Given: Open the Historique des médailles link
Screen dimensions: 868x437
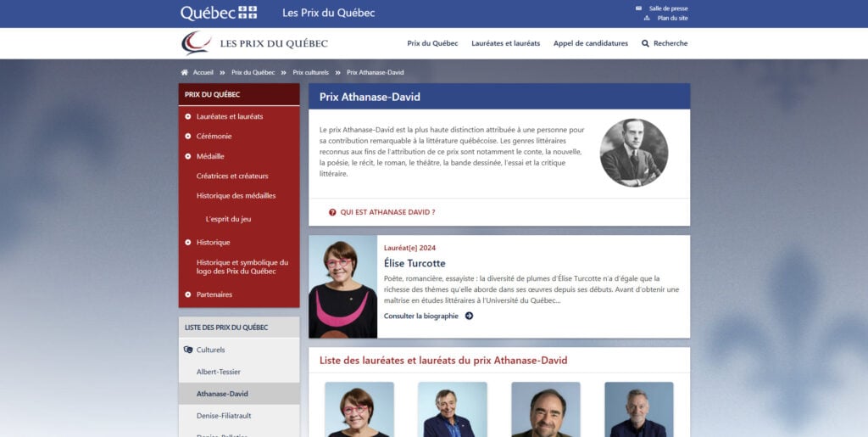Looking at the screenshot, I should point(236,195).
